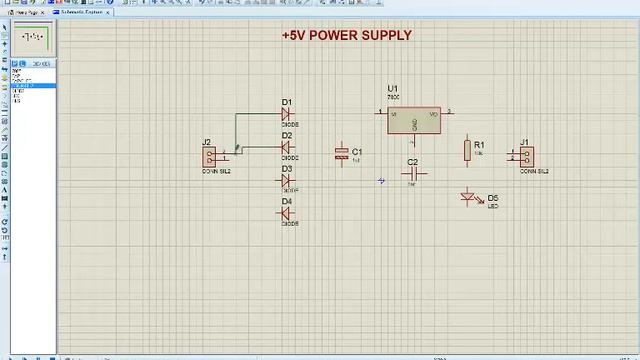
Task: Click the rotation angle field in left toolbar
Action: click(5, 238)
